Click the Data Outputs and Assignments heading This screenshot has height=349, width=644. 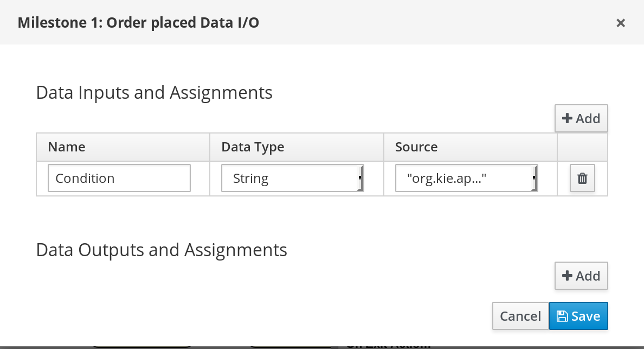(x=161, y=250)
